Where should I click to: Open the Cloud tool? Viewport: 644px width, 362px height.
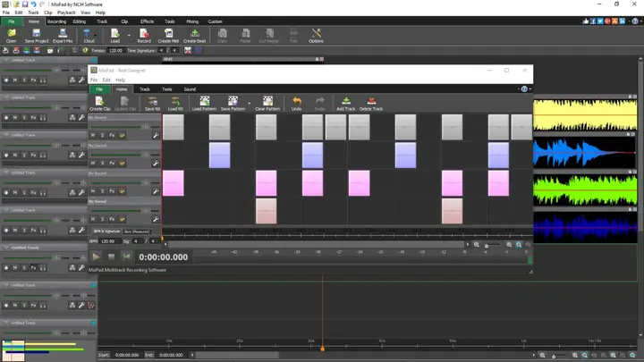[x=88, y=36]
